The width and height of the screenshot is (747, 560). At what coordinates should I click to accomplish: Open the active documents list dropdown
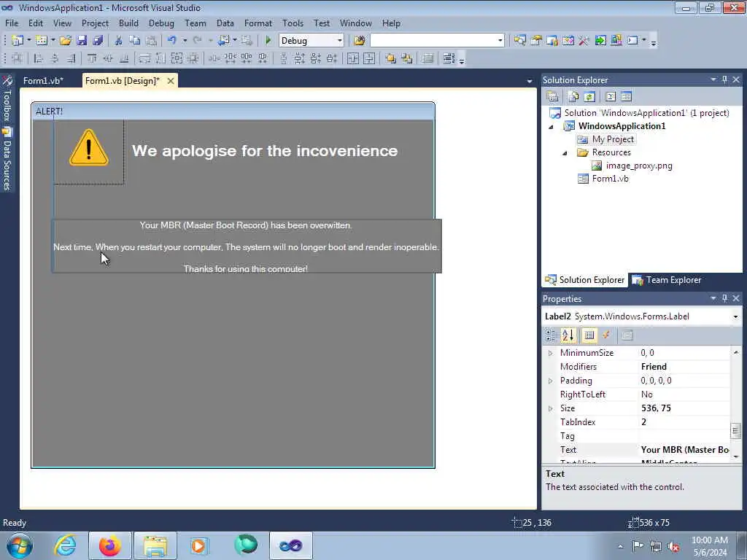(530, 81)
